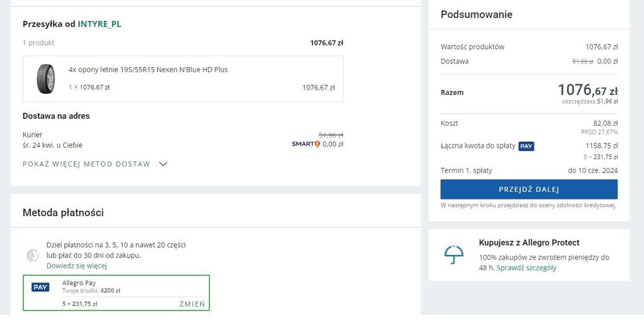Open the 'Sprawdź szczegóły' link
Screen dimensions: 644x322
click(526, 268)
